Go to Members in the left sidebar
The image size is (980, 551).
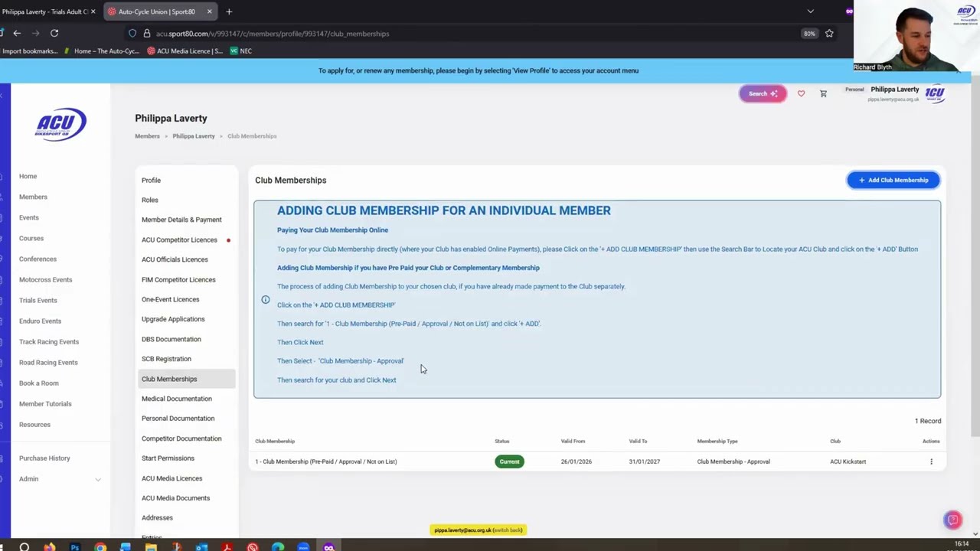(33, 197)
